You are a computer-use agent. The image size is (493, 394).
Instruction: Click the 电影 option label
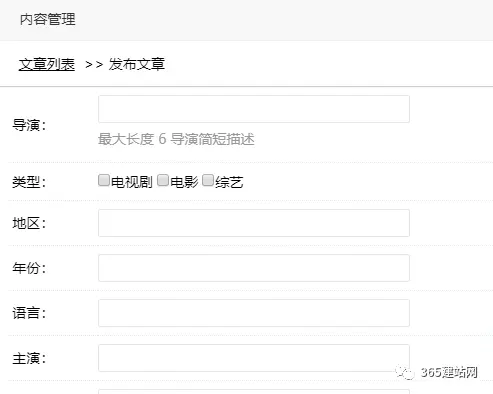[184, 182]
